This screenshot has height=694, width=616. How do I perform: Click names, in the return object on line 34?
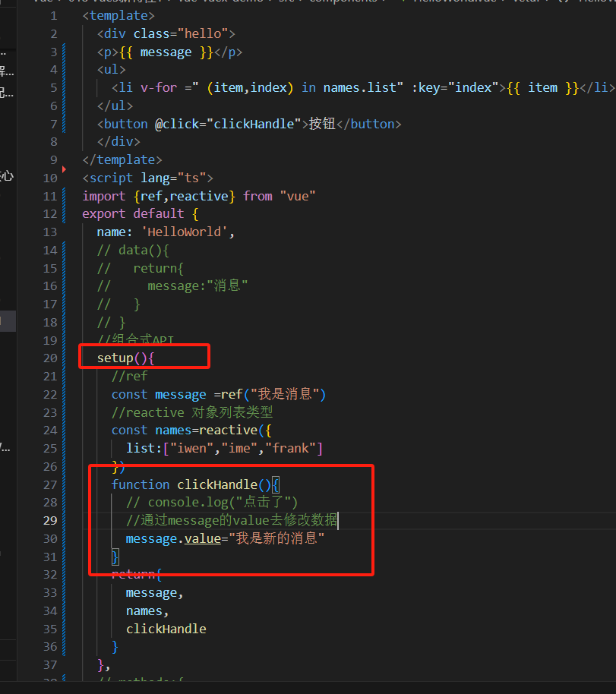[x=147, y=611]
